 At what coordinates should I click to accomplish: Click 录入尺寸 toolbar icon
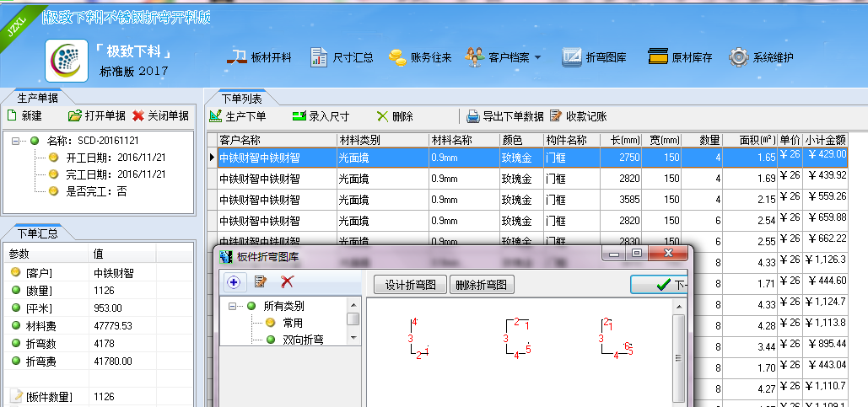299,116
